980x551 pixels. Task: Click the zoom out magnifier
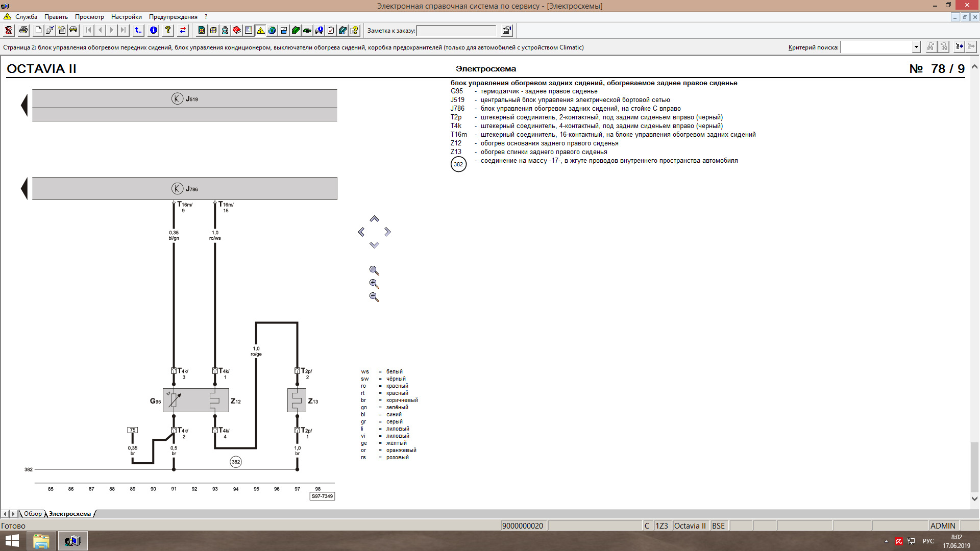pos(374,297)
